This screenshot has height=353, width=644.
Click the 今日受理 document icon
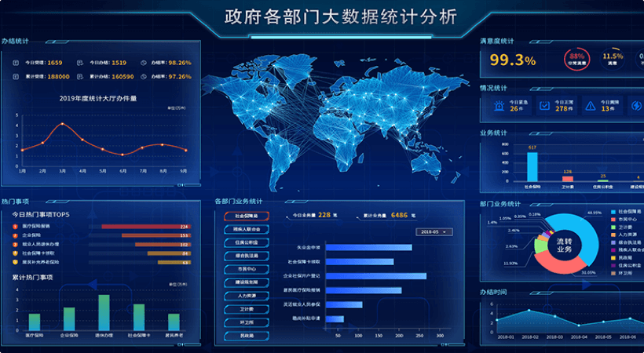point(16,63)
